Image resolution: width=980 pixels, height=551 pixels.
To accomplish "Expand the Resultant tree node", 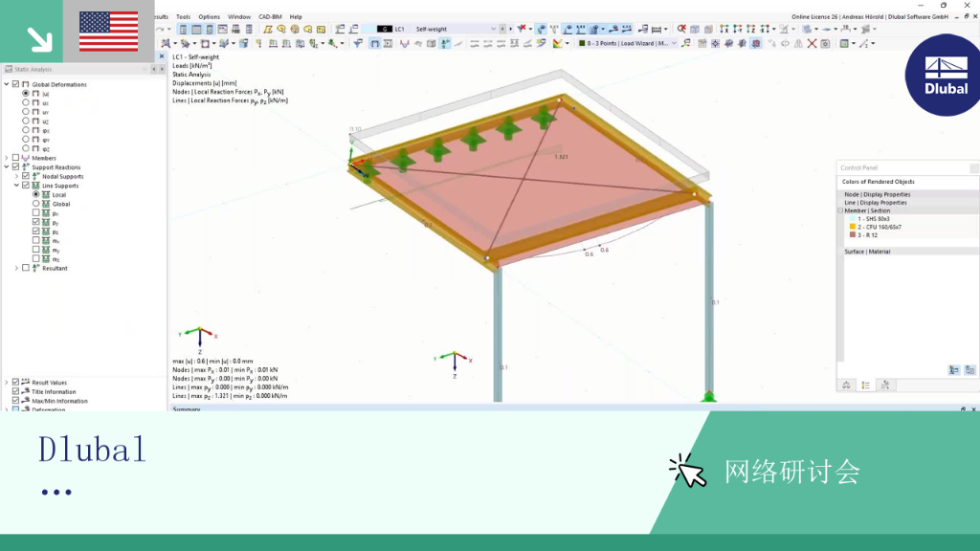I will point(17,268).
